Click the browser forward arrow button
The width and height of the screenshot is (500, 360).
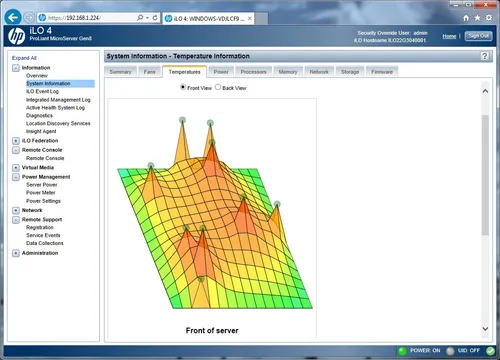(x=29, y=18)
